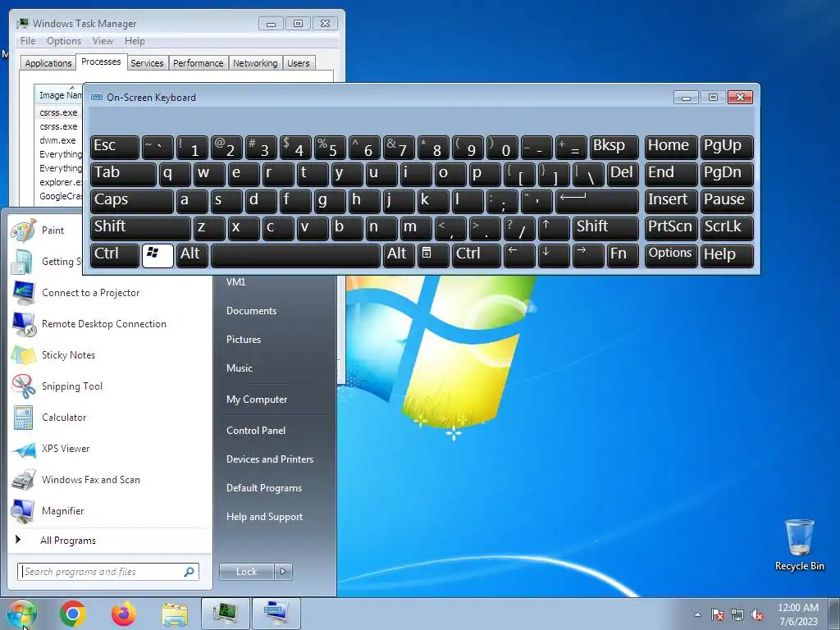Click the spacebar on on-screen keyboard
This screenshot has width=840, height=630.
(x=295, y=255)
